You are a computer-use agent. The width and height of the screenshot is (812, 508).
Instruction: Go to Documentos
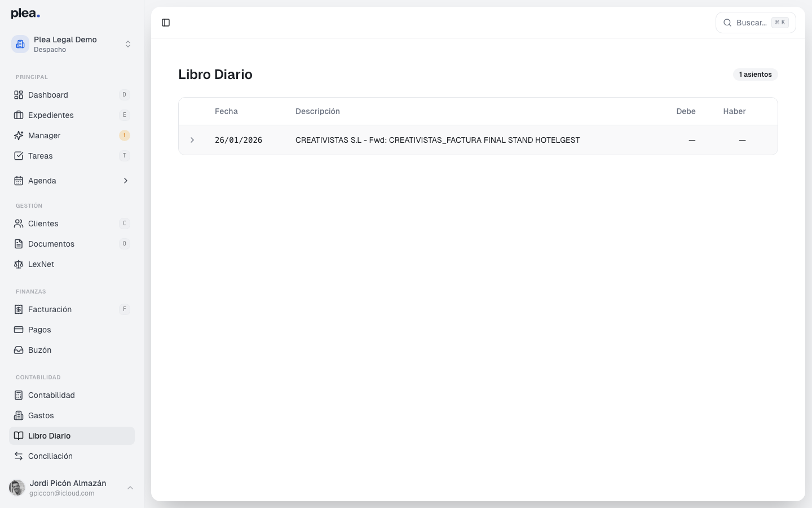pos(72,244)
